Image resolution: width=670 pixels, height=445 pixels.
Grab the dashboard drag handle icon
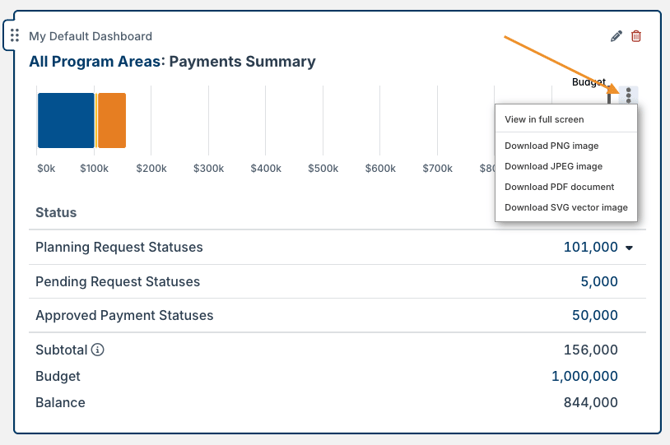[14, 36]
